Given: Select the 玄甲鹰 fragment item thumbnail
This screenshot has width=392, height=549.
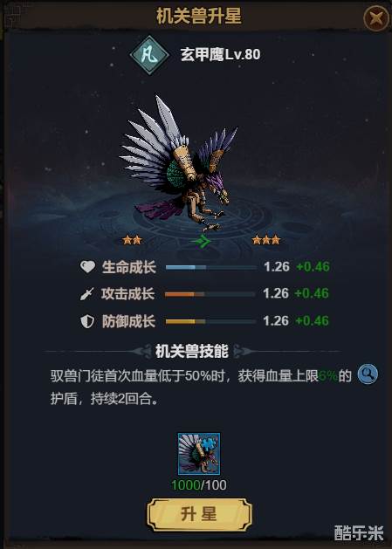Looking at the screenshot, I should pos(199,453).
